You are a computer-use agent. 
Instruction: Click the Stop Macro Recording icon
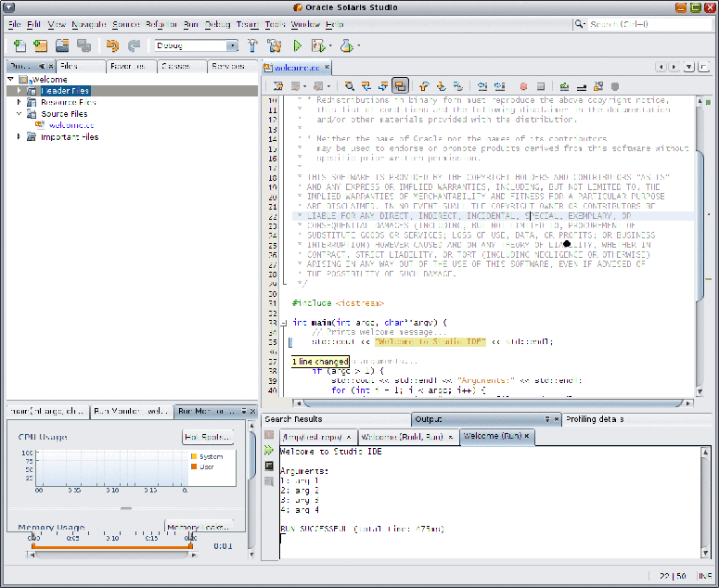[x=541, y=86]
